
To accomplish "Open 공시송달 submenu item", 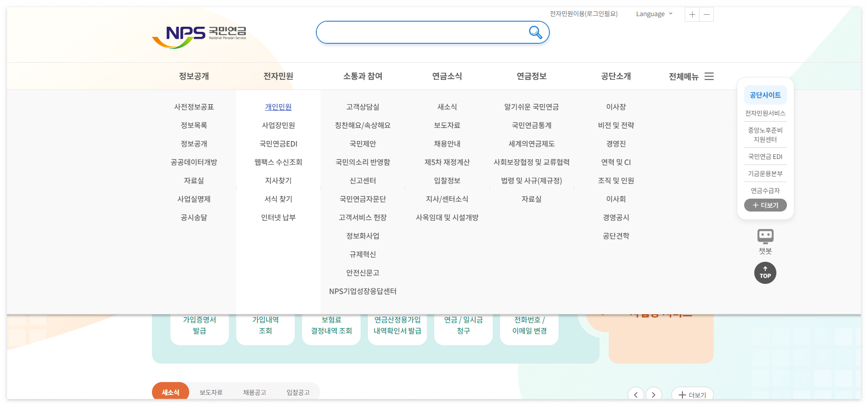I will pos(194,218).
